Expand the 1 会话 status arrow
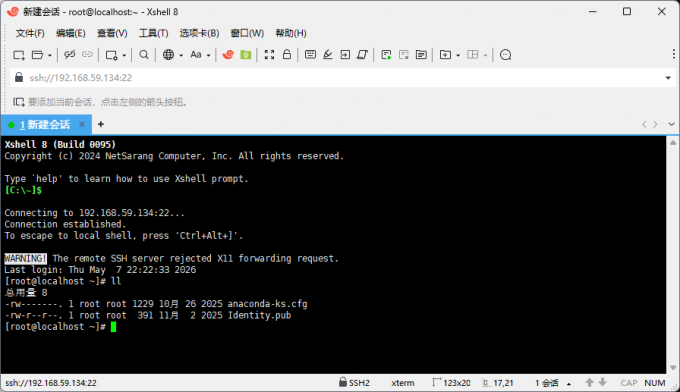Screen dimensions: 680x392 pos(569,384)
